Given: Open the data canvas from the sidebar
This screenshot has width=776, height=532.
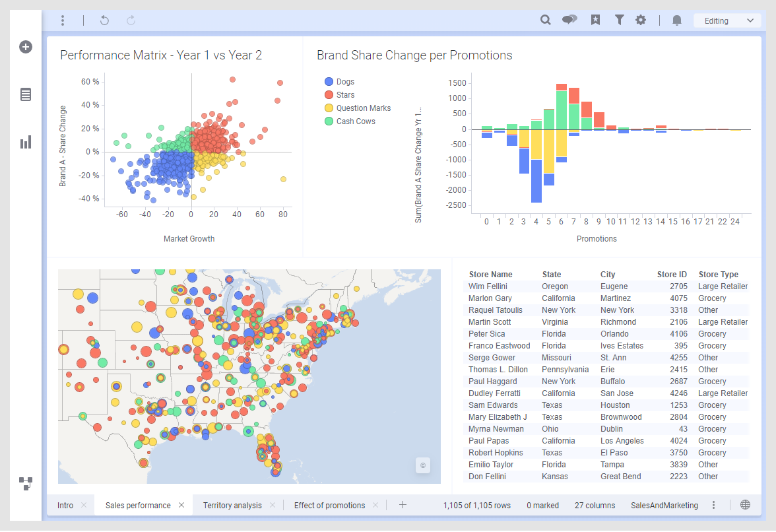Looking at the screenshot, I should coord(25,484).
